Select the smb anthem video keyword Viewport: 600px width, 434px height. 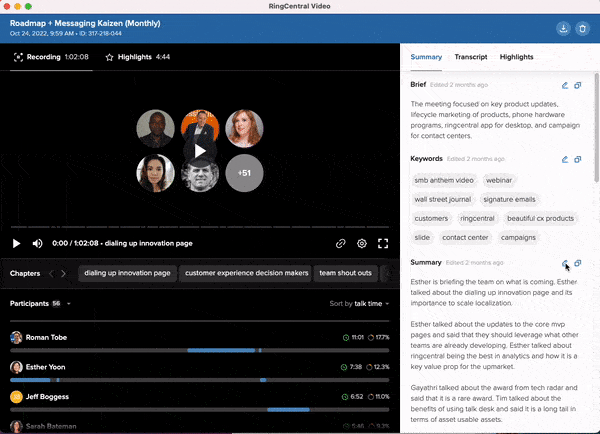click(444, 180)
